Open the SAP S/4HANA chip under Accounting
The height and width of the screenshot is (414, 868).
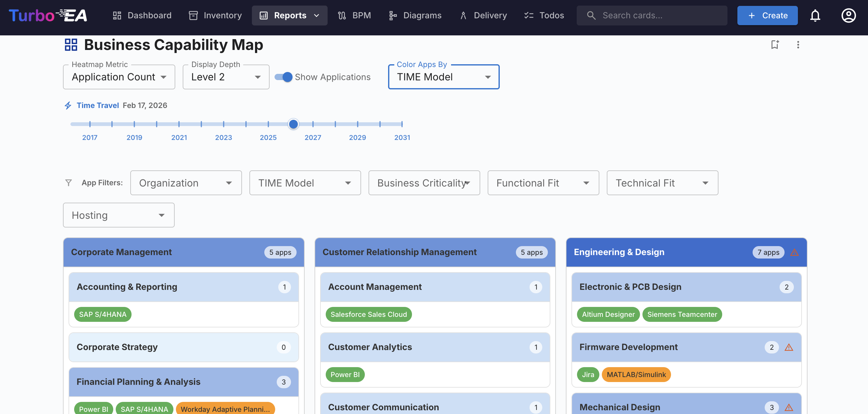point(102,314)
